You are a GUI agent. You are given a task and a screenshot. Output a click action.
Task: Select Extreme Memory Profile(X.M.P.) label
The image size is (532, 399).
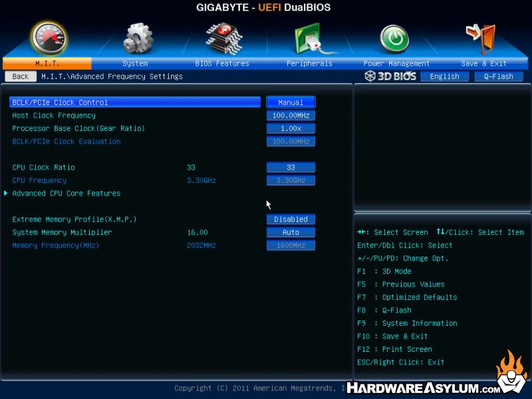74,219
